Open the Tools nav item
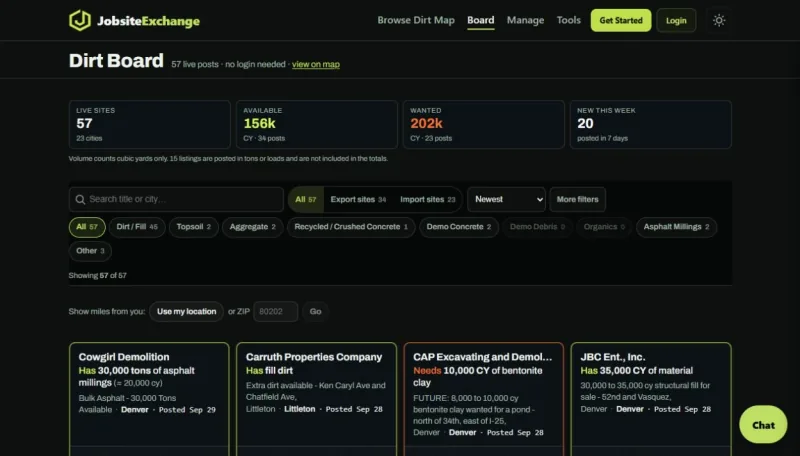The height and width of the screenshot is (456, 800). point(568,20)
